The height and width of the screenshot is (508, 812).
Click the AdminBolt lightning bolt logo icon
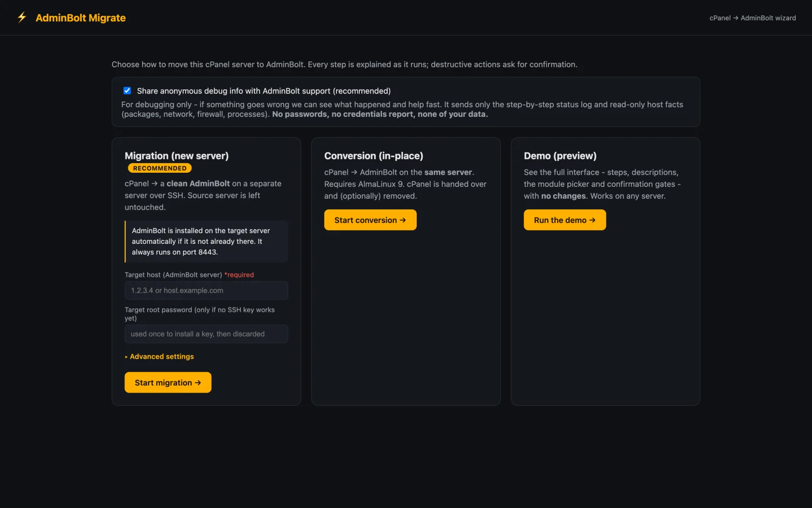[22, 18]
